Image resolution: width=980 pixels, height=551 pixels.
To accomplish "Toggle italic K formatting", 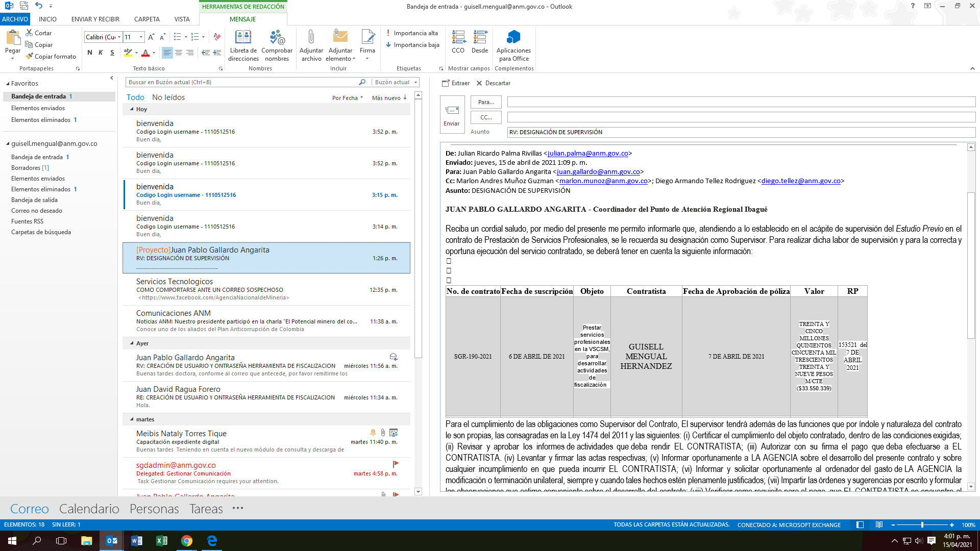I will 101,53.
